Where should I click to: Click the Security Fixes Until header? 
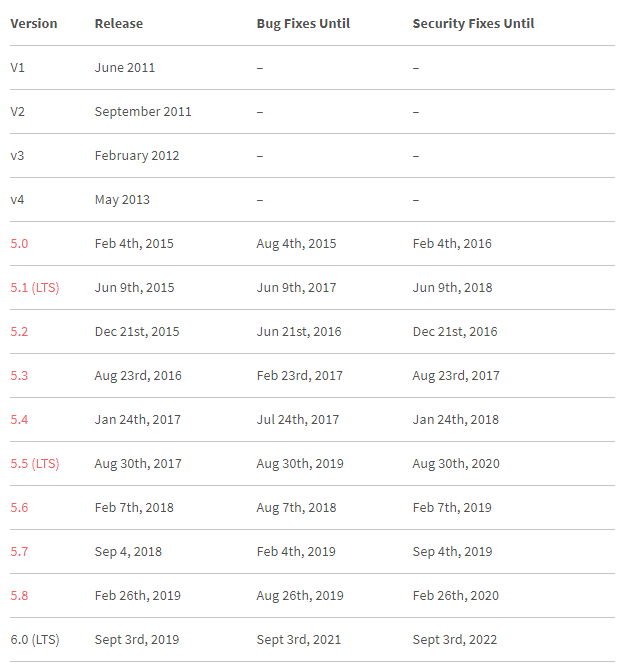point(473,24)
